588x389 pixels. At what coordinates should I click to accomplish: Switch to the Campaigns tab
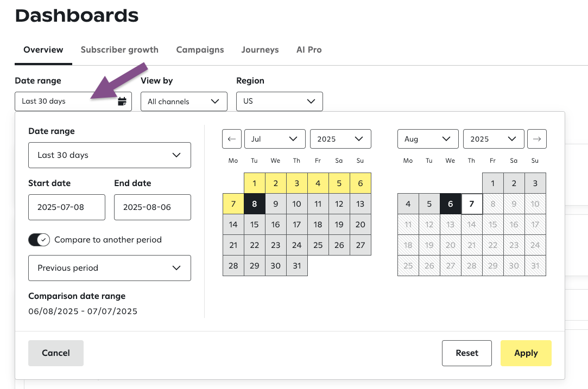pyautogui.click(x=200, y=50)
